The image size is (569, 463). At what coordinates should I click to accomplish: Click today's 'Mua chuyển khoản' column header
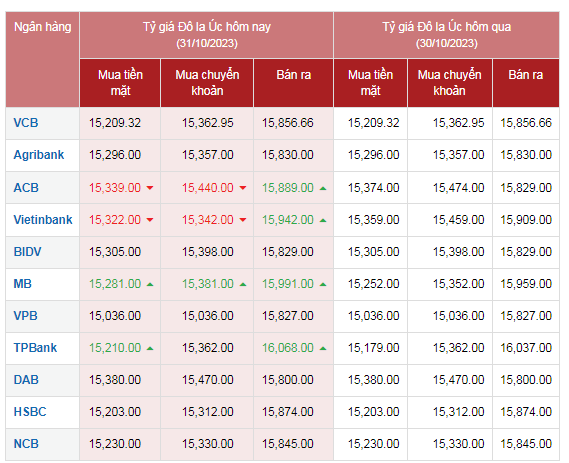(207, 82)
